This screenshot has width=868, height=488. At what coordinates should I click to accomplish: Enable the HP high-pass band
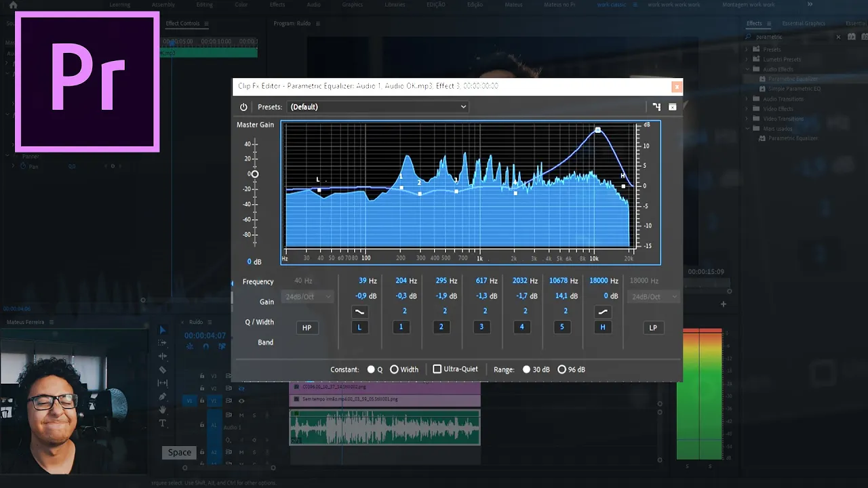click(x=307, y=328)
